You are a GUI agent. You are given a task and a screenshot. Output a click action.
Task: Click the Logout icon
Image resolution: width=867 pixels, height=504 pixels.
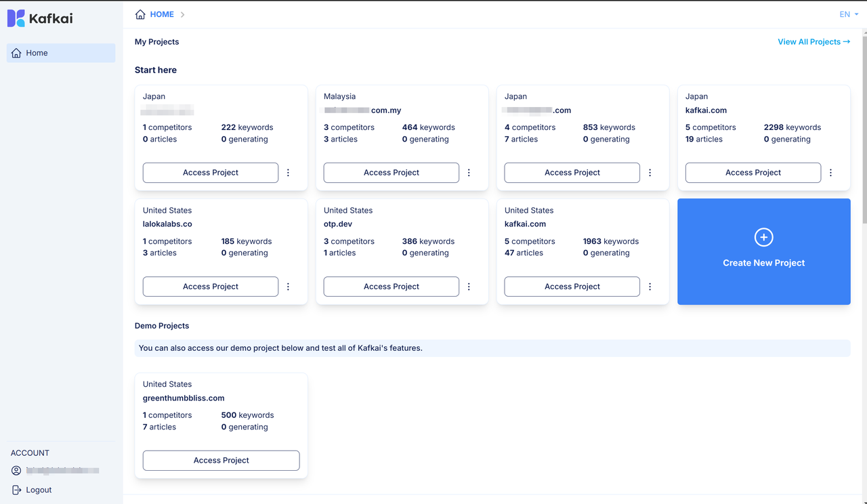click(16, 490)
